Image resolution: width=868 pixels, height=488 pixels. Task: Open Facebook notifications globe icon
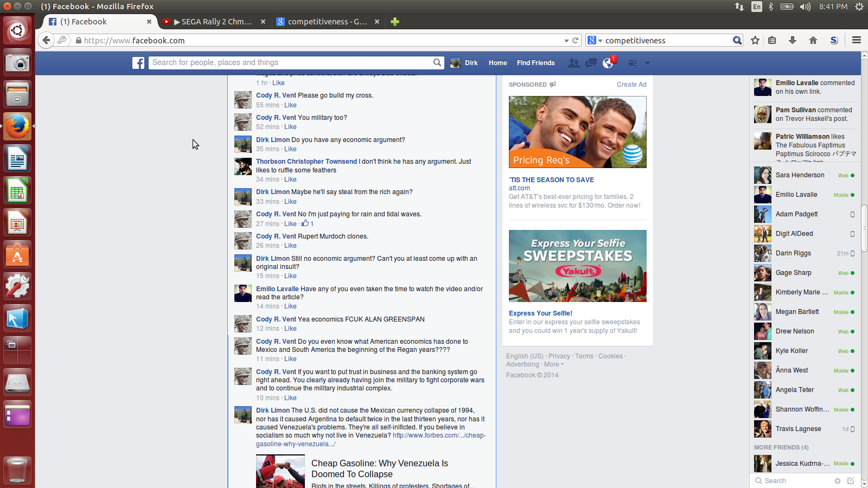point(608,63)
